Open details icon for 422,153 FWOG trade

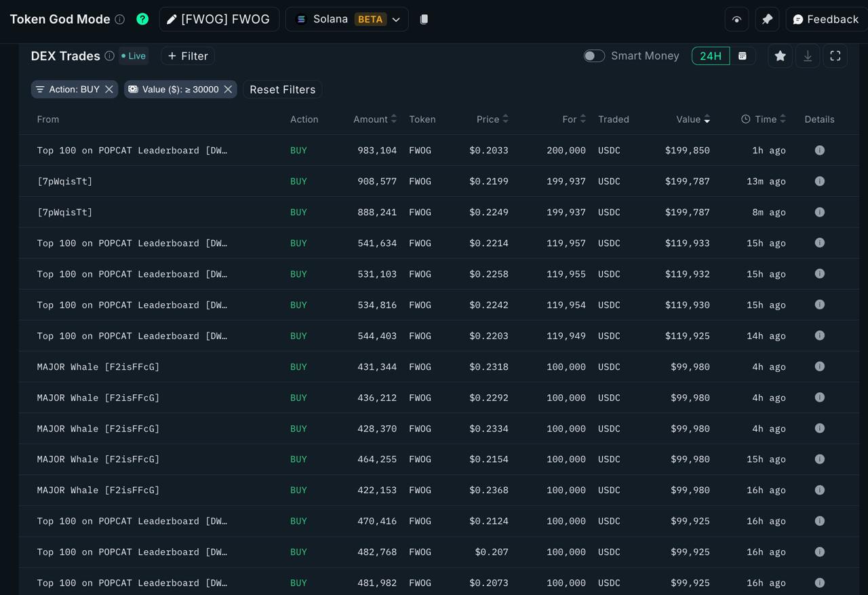820,490
